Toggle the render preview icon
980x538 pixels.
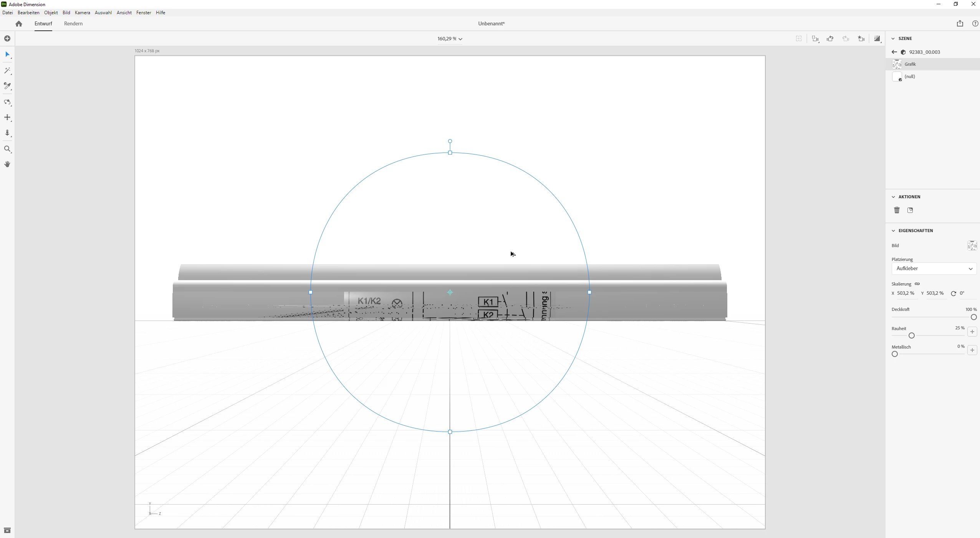click(877, 38)
